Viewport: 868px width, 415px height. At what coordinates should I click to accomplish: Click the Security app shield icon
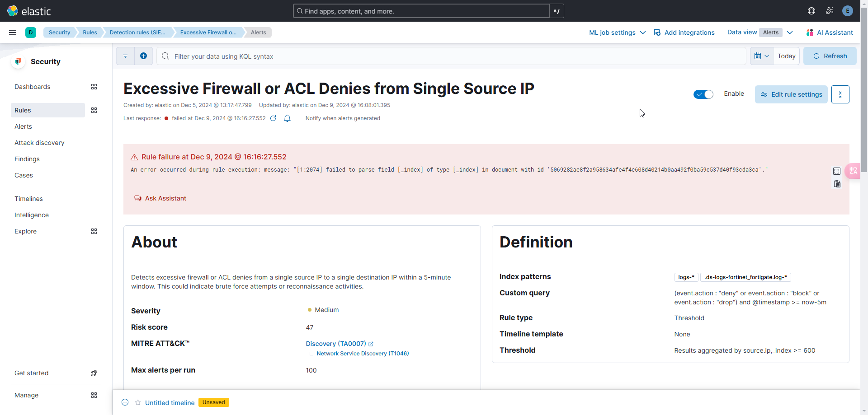(x=18, y=61)
